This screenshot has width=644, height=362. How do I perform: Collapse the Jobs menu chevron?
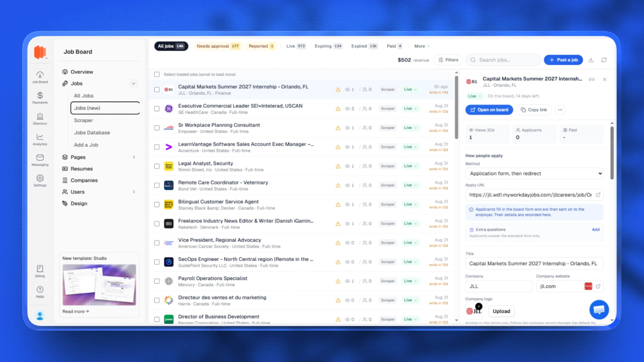[x=133, y=83]
